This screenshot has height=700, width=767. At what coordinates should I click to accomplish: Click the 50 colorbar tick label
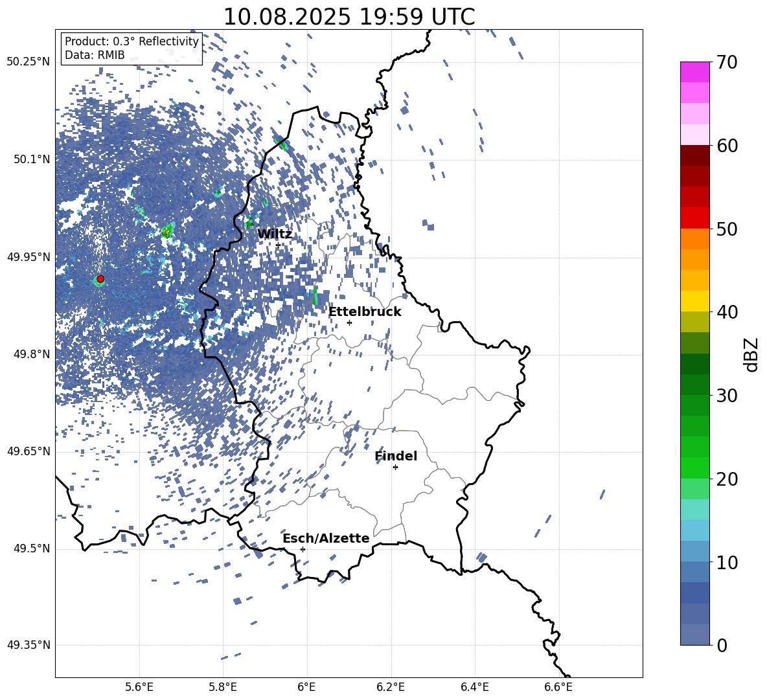[x=727, y=229]
